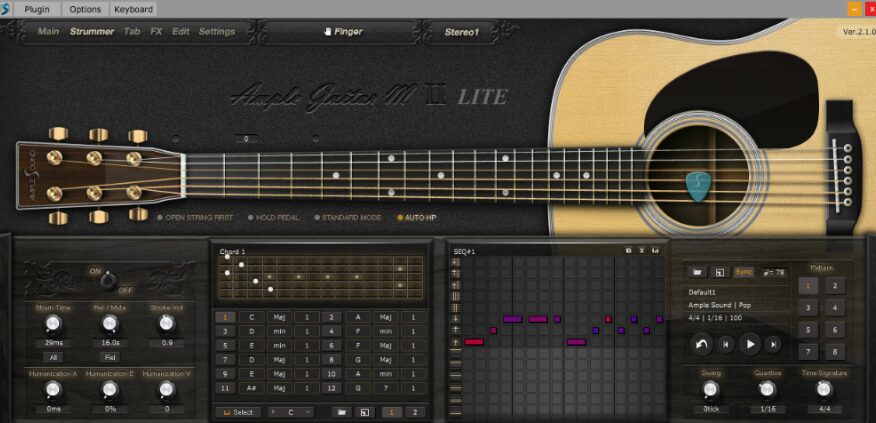The width and height of the screenshot is (876, 423).
Task: Skip to the previous pattern icon
Action: click(x=727, y=344)
